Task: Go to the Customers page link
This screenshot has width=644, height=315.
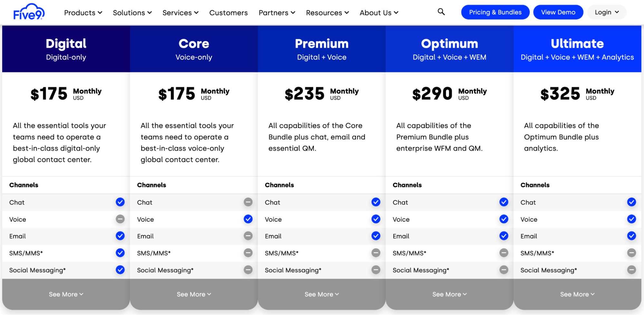Action: point(228,13)
